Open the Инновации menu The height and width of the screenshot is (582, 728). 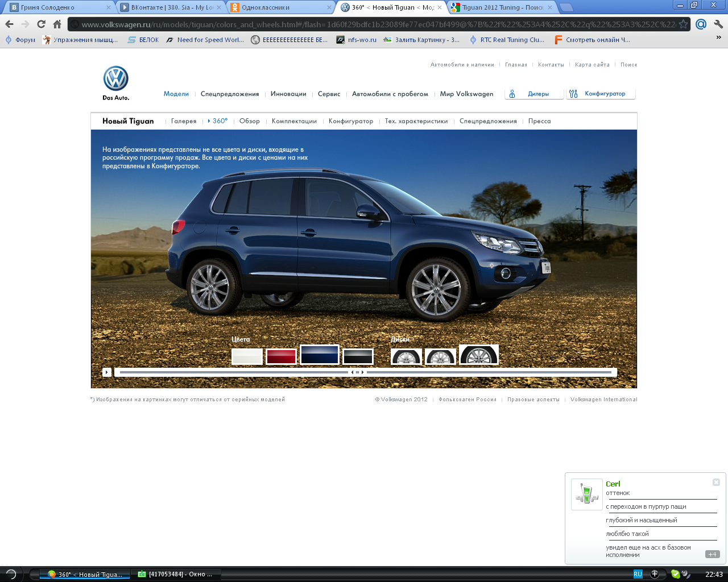288,94
